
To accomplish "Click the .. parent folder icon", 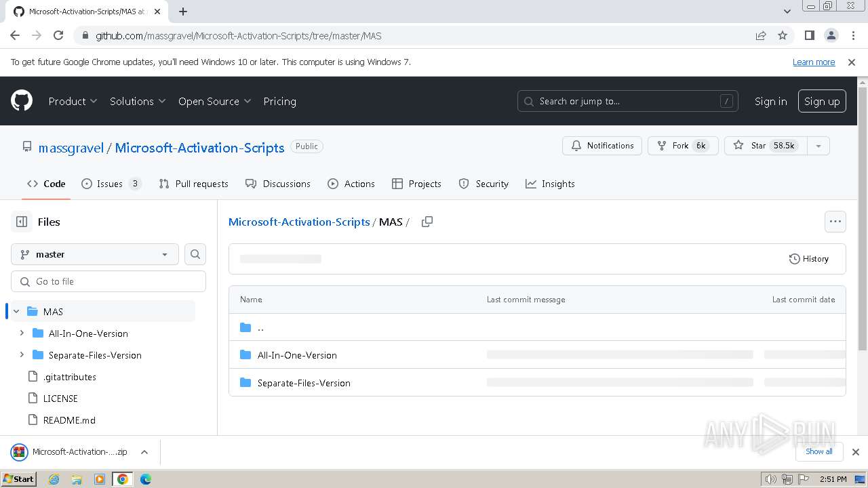I will (x=245, y=327).
